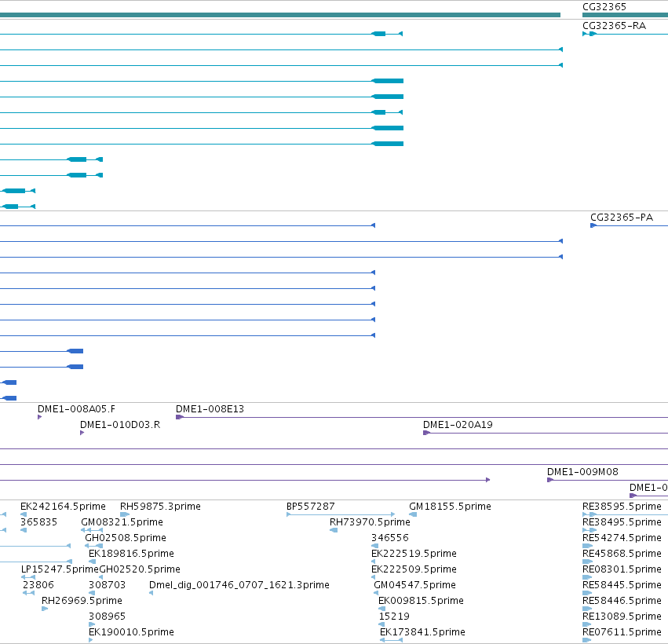This screenshot has height=644, width=668.
Task: Click the DME1-020A19 clone start arrow
Action: click(x=426, y=433)
